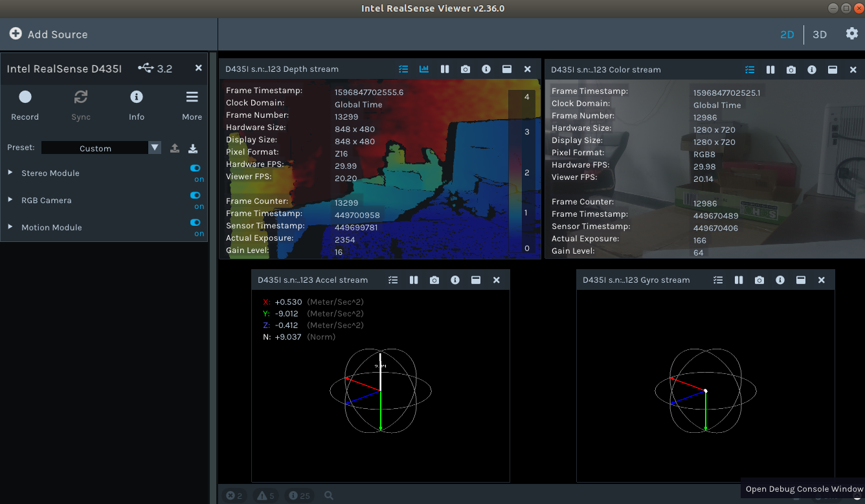Screen dimensions: 865x504
Task: Switch to the 3D view tab
Action: pos(820,34)
